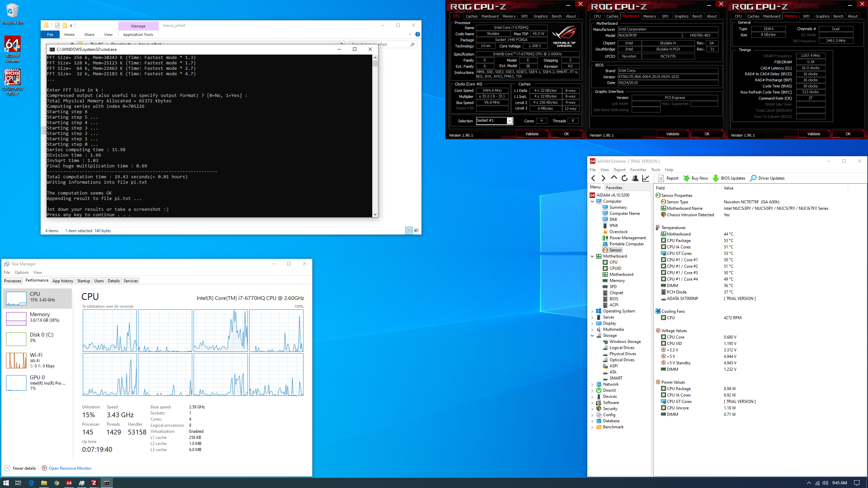Click AIDA64 graph chart toolbar icon
The width and height of the screenshot is (868, 488).
[646, 178]
